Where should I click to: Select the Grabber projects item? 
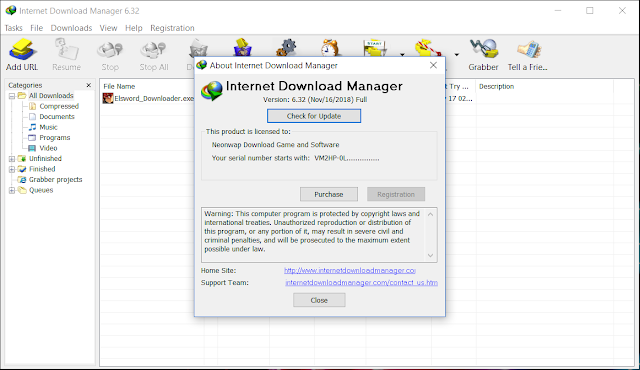tap(55, 179)
